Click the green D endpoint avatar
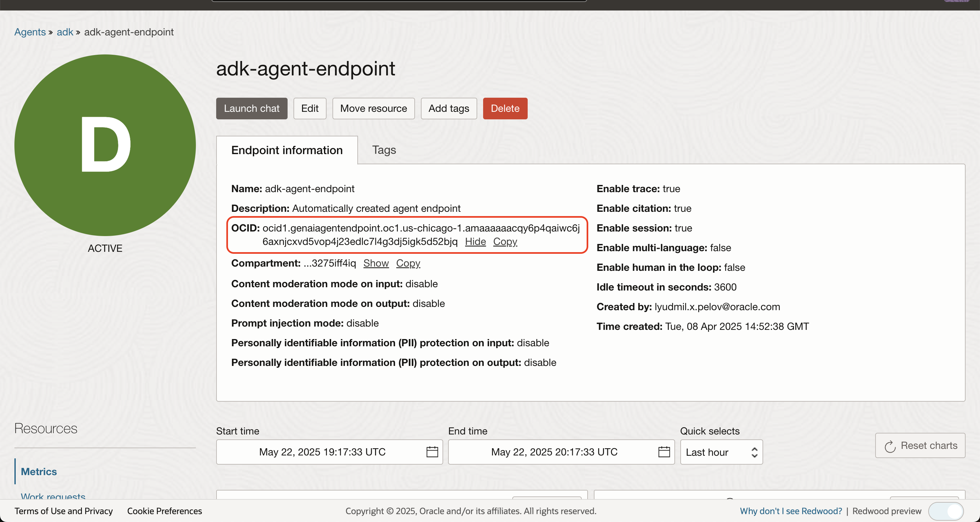This screenshot has width=980, height=522. point(105,145)
